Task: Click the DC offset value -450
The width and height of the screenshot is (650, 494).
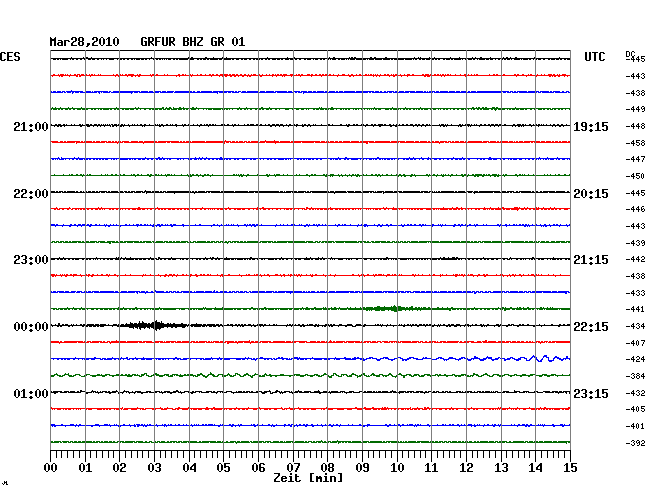Action: coord(635,176)
